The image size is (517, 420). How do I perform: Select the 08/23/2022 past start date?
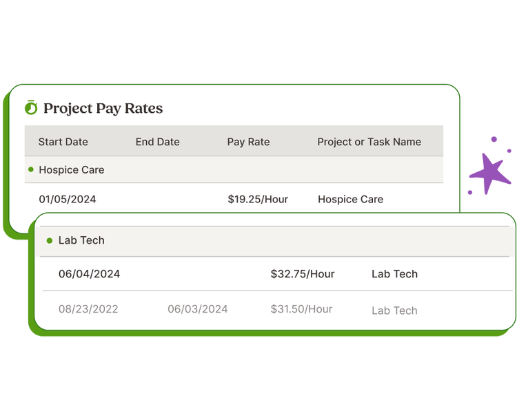coord(88,309)
